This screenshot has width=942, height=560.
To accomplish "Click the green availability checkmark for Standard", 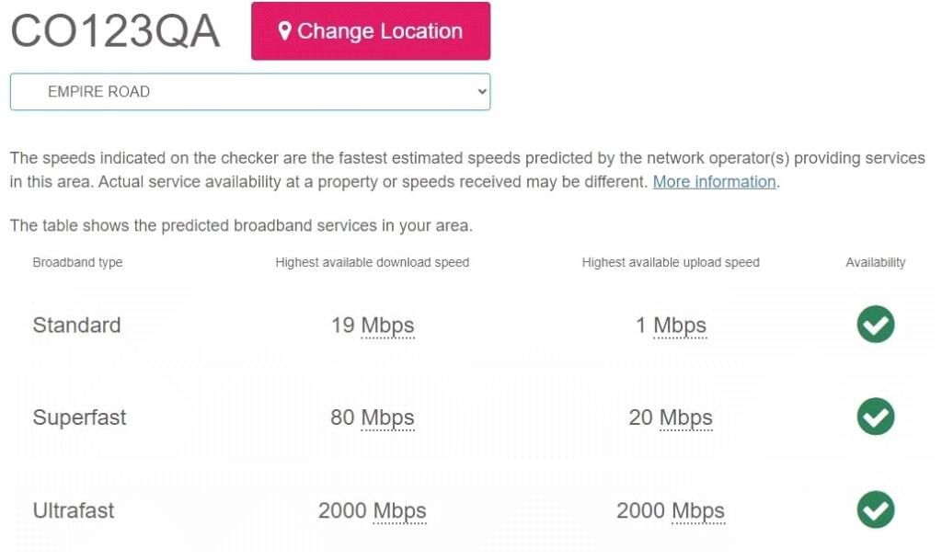I will 875,325.
